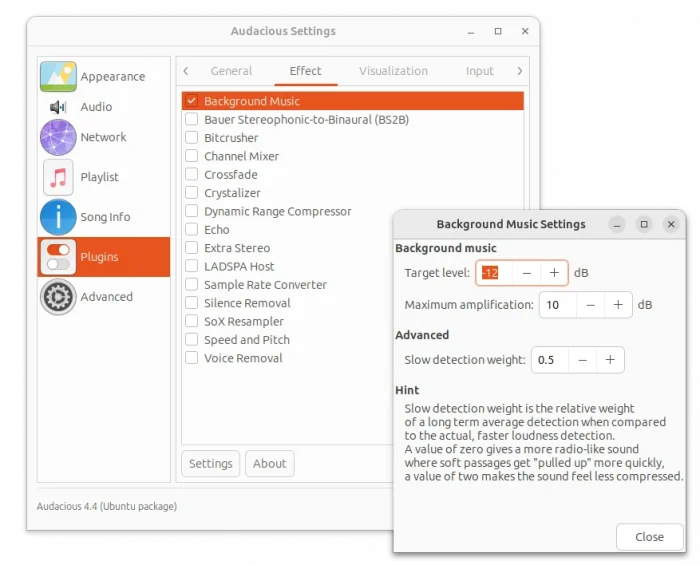Select the Plugins toggle icon

coord(58,257)
